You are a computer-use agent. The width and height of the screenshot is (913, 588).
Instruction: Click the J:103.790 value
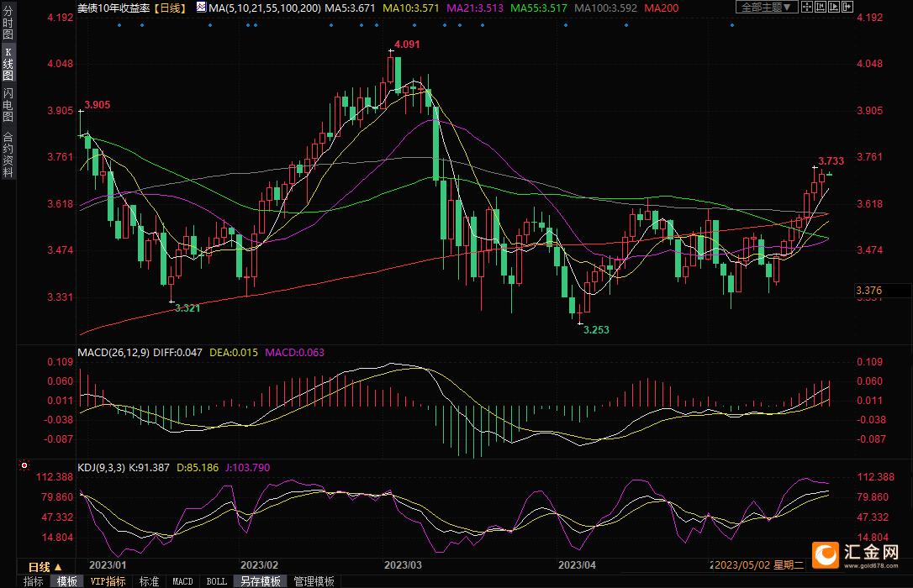[247, 468]
